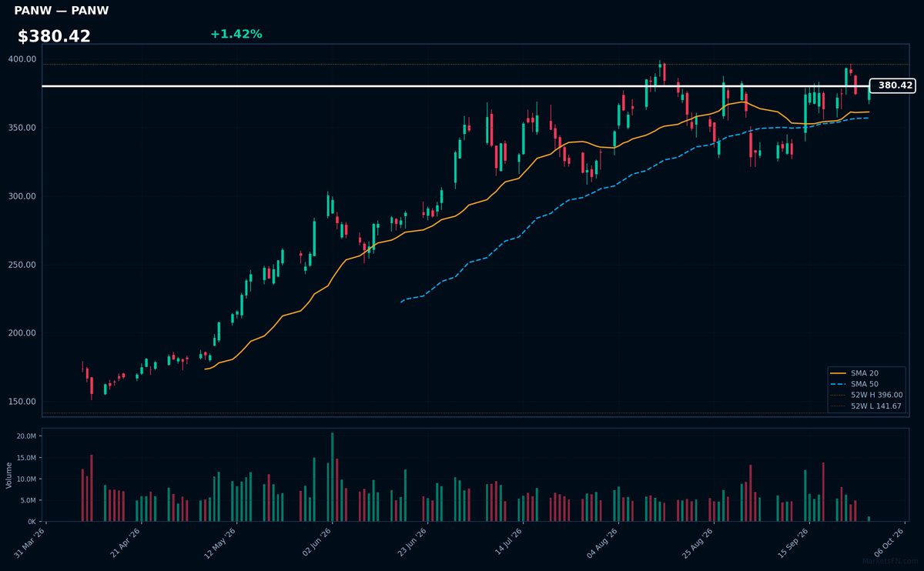Click the tallest volume bar near 02 Jun
Image resolution: width=924 pixels, height=571 pixels.
(332, 477)
